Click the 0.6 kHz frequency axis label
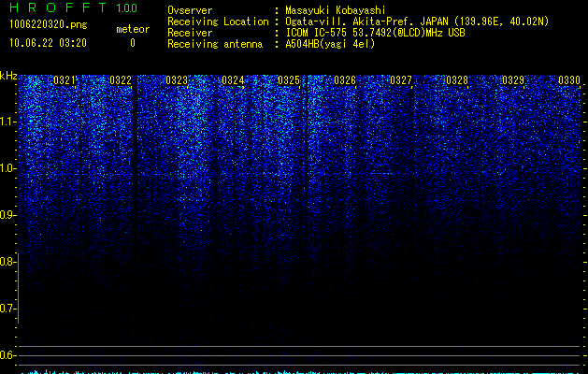Viewport: 588px width, 374px height. click(8, 355)
